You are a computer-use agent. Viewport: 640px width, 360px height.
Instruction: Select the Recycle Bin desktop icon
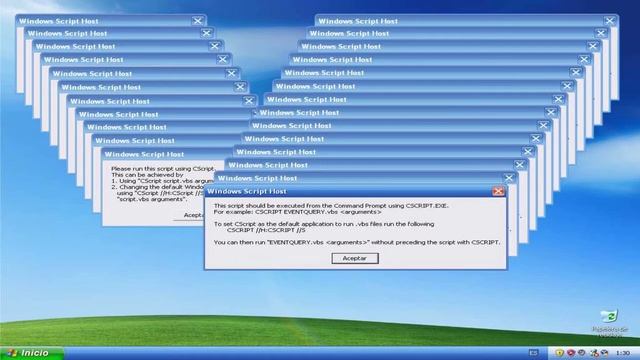pos(609,325)
